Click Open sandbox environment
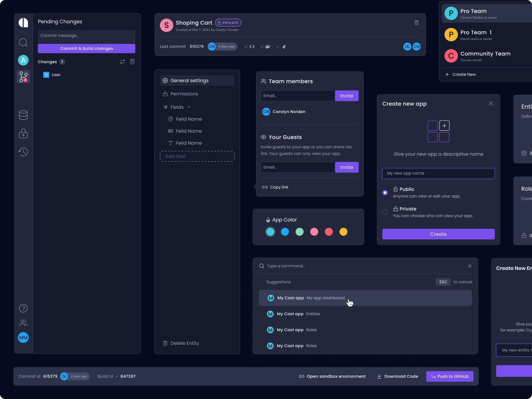The image size is (532, 399). pos(332,376)
